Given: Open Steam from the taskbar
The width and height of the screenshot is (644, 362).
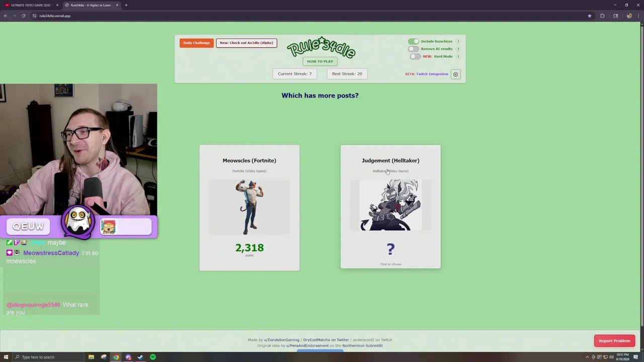Looking at the screenshot, I should tap(140, 357).
